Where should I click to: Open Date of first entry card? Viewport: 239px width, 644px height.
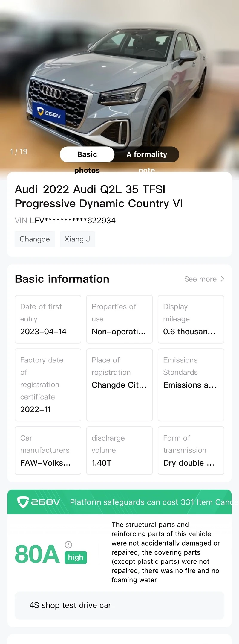pos(48,319)
